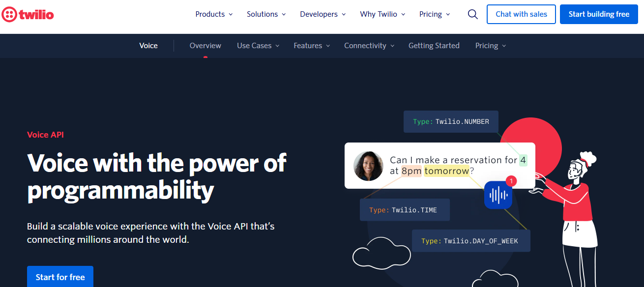The image size is (644, 287).
Task: Click the Start for free button
Action: (60, 277)
